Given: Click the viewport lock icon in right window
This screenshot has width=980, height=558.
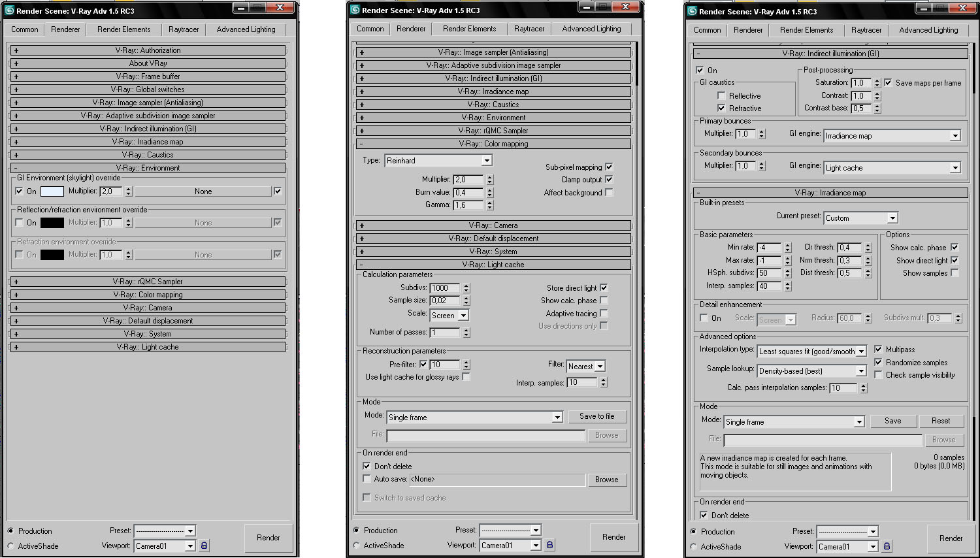Looking at the screenshot, I should (887, 546).
